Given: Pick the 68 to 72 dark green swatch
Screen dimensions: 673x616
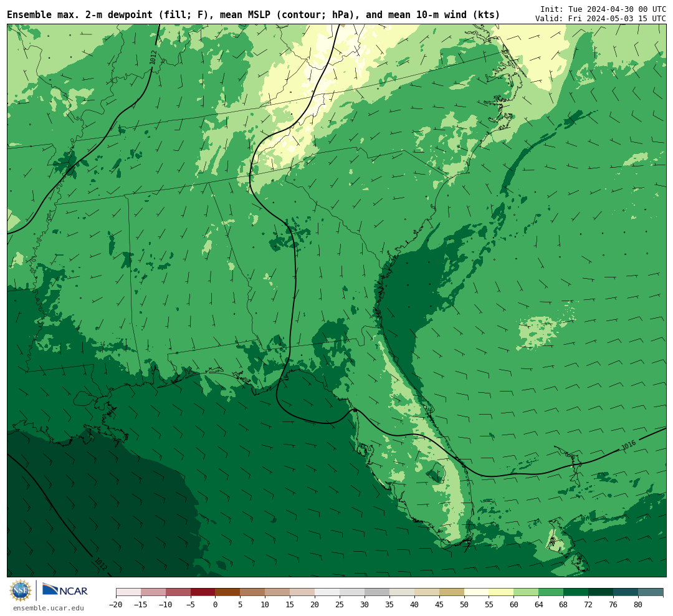Looking at the screenshot, I should click(x=576, y=592).
